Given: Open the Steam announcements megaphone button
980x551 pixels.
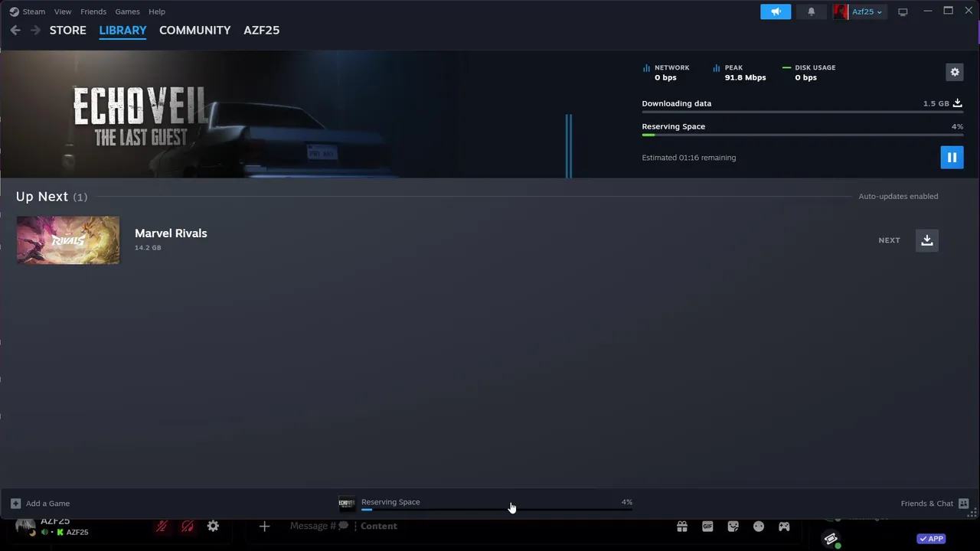Looking at the screenshot, I should tap(776, 11).
